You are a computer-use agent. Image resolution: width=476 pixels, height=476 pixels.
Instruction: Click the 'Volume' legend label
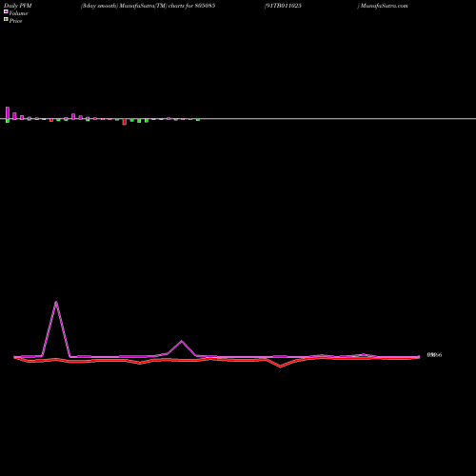[18, 13]
